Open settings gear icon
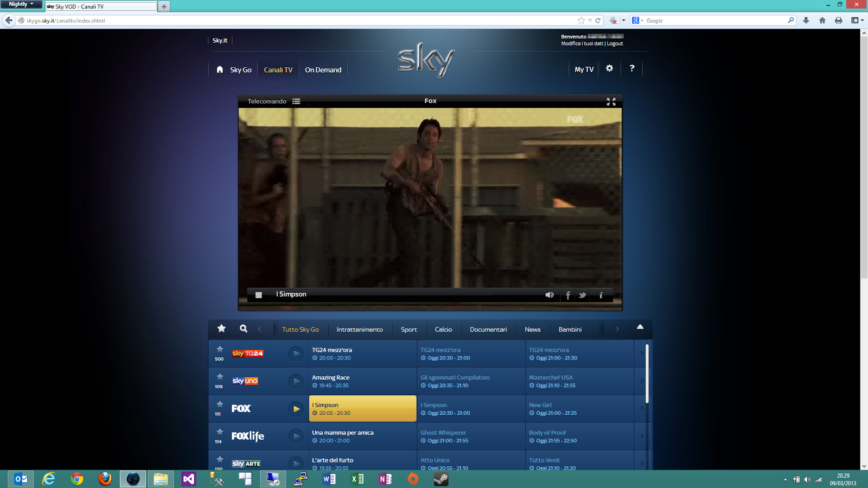This screenshot has width=868, height=488. [609, 68]
